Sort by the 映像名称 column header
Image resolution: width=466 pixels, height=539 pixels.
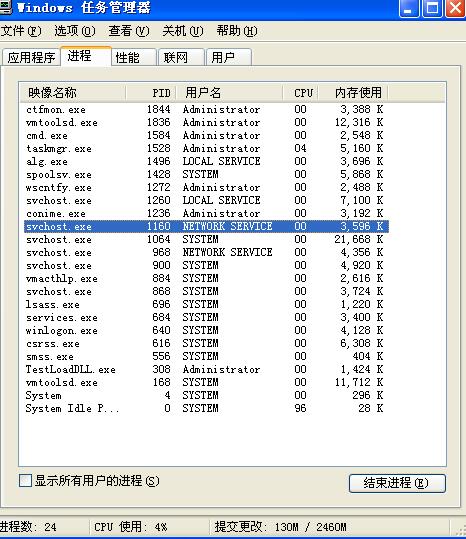(x=73, y=93)
